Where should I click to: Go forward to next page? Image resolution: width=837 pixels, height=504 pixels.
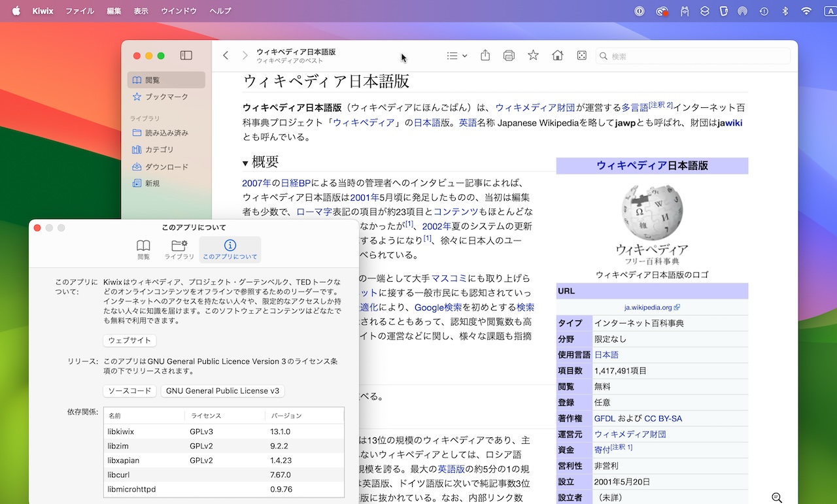pos(245,56)
